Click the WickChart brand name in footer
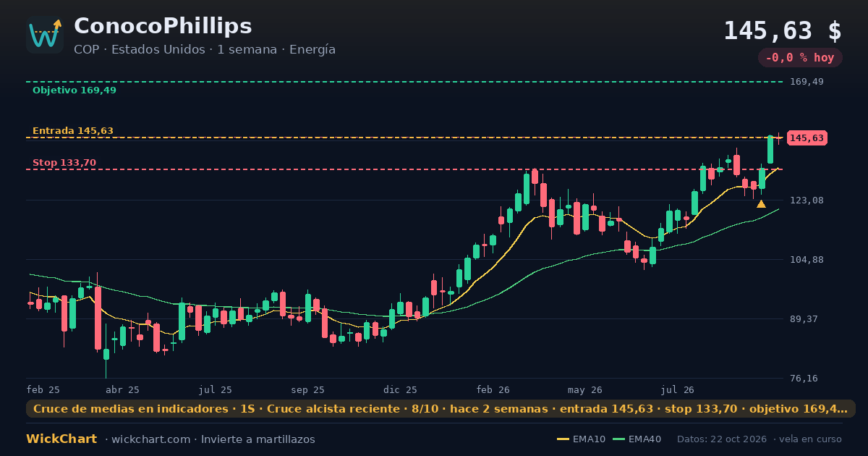This screenshot has width=868, height=456. coord(61,439)
